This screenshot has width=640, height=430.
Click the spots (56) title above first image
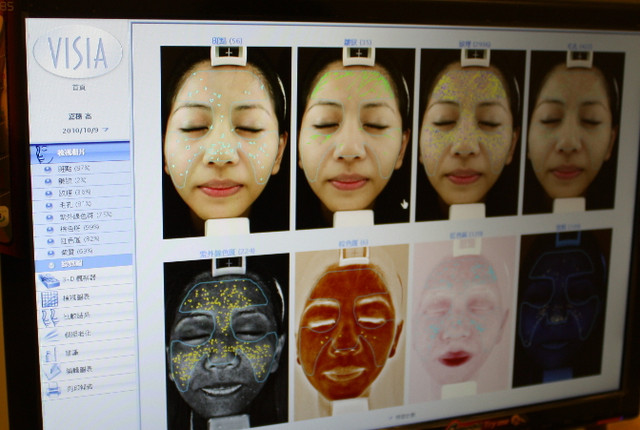(227, 40)
